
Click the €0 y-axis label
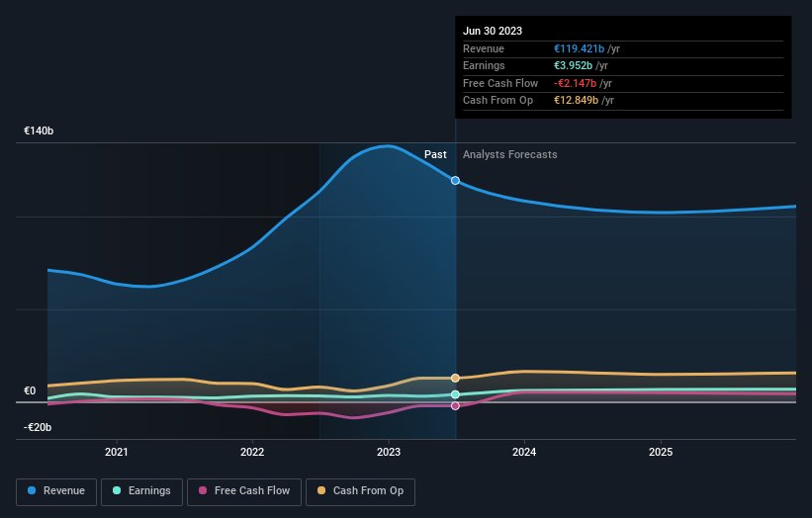30,391
